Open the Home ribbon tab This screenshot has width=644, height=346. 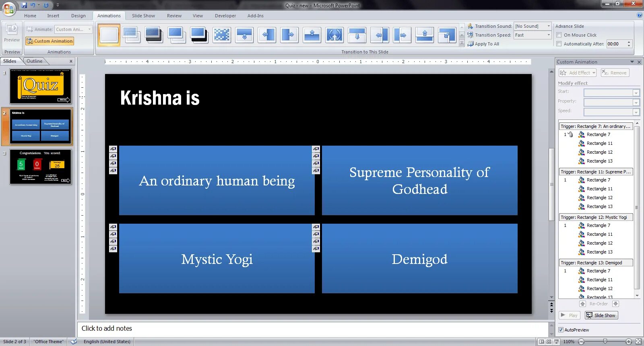pos(30,16)
